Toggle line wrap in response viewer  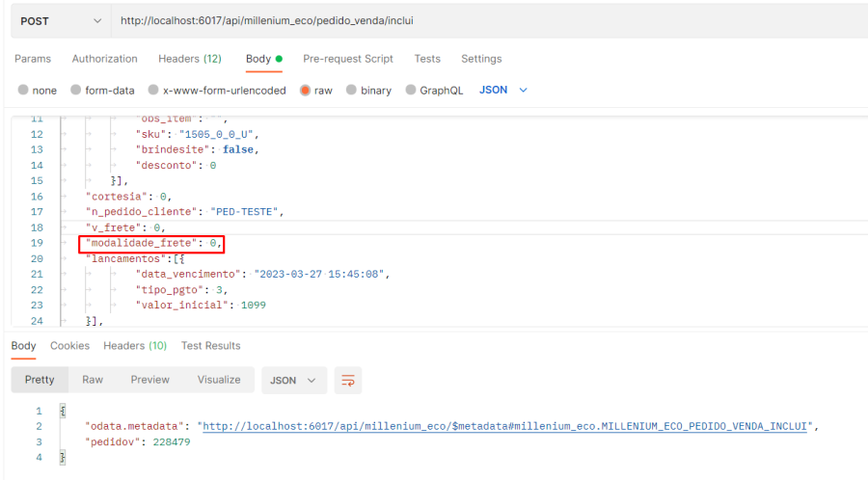pos(347,380)
